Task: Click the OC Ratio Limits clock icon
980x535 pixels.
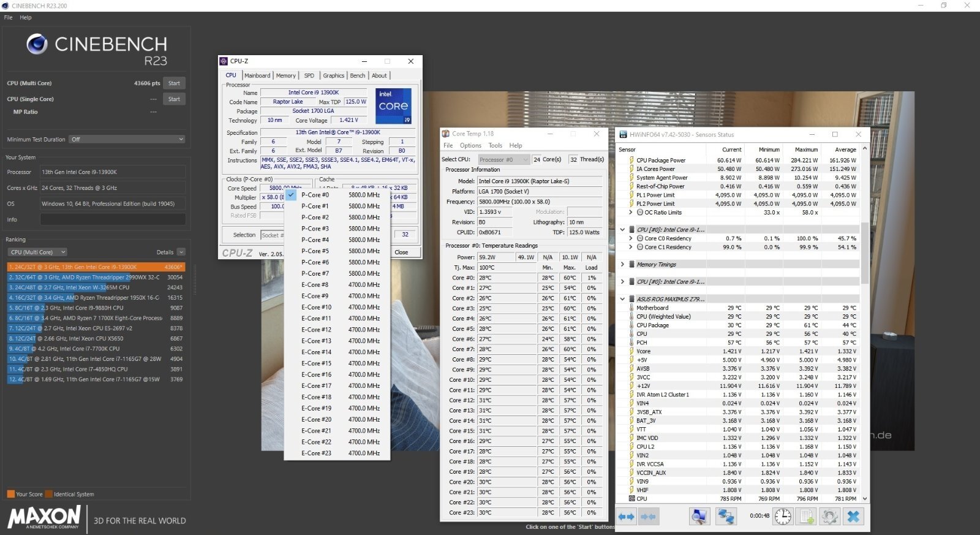Action: coord(640,212)
